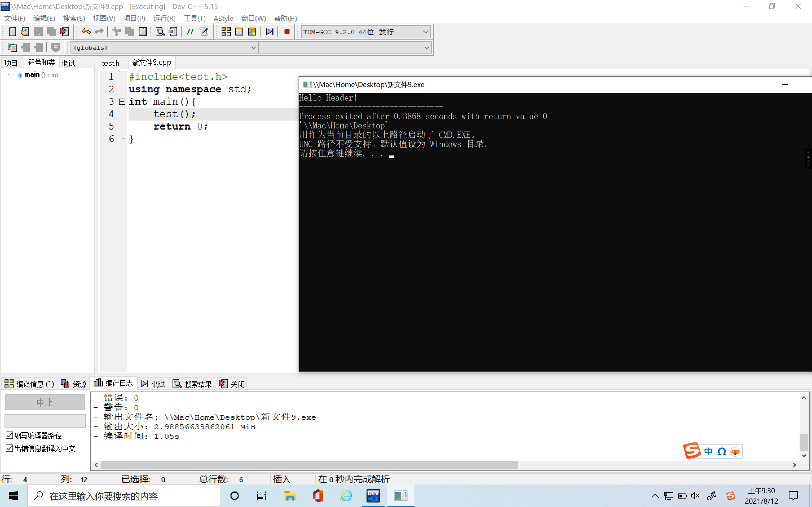Click the Windows taskbar search box
This screenshot has height=507, width=812.
(124, 496)
